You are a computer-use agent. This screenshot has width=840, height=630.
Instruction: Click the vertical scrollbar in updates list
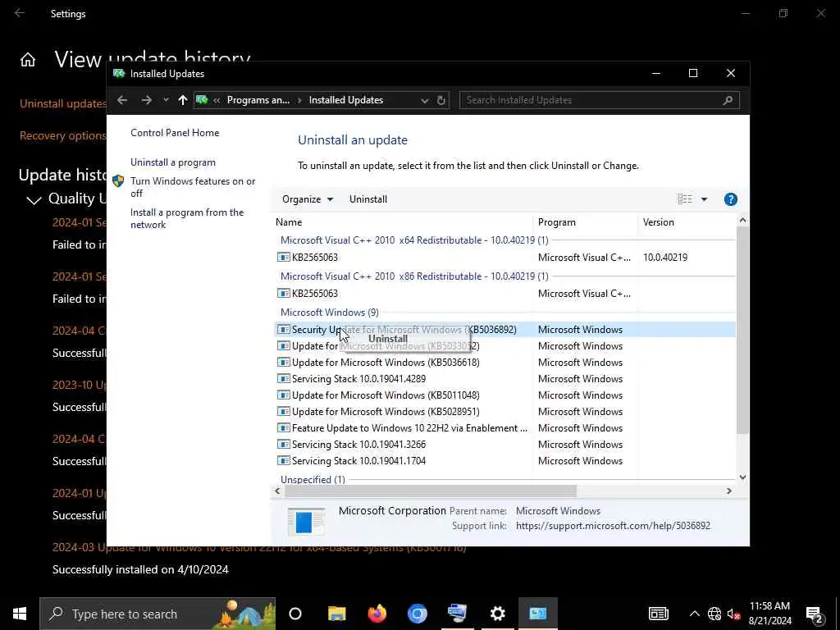pos(742,330)
